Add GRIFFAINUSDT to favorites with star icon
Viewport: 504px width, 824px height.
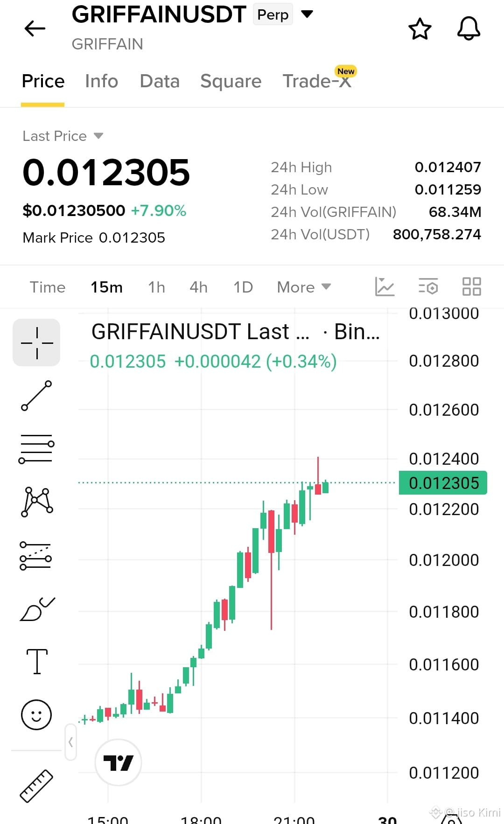[x=420, y=29]
